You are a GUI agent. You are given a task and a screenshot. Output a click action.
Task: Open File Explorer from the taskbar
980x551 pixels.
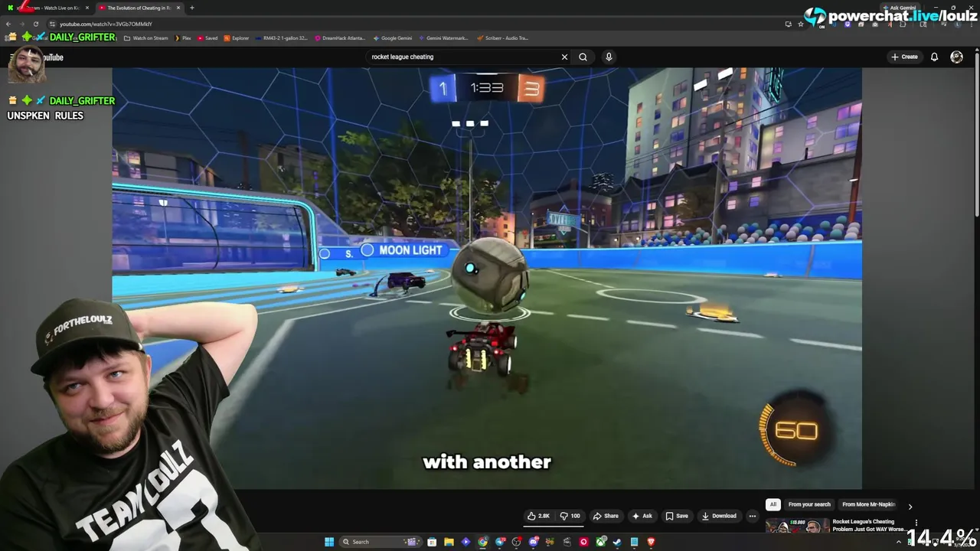coord(449,542)
